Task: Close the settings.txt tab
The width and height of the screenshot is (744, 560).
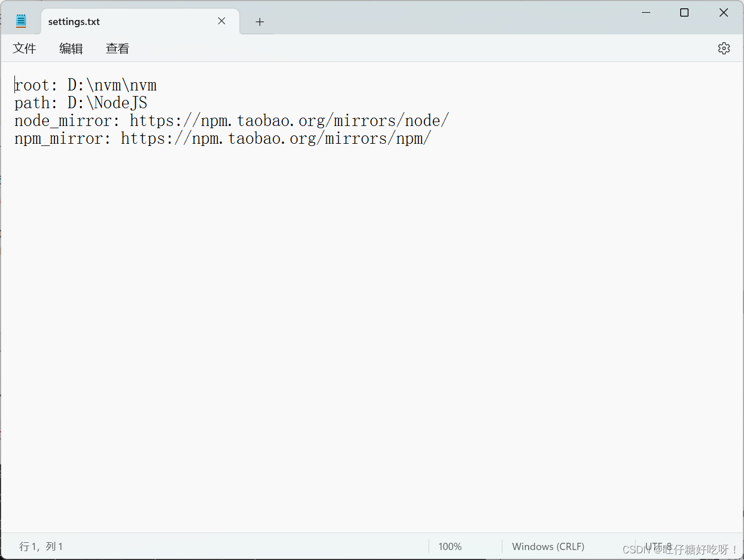Action: pyautogui.click(x=221, y=21)
